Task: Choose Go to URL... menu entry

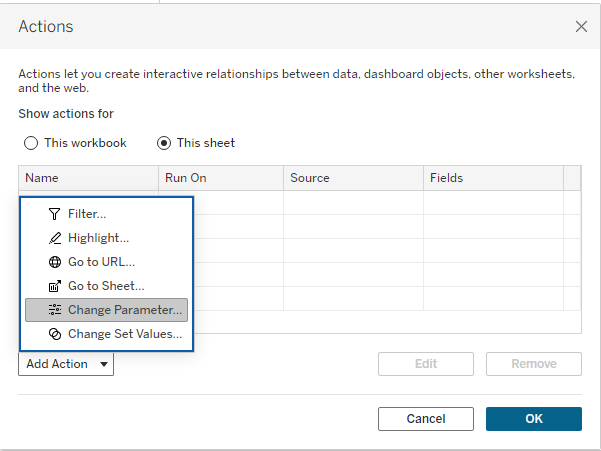Action: pos(101,262)
